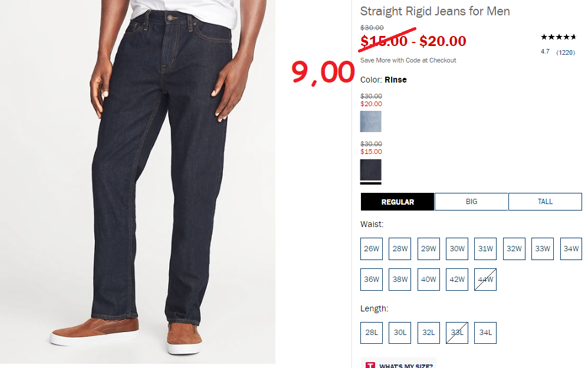This screenshot has height=368, width=588.
Task: Select length 34L
Action: 485,333
